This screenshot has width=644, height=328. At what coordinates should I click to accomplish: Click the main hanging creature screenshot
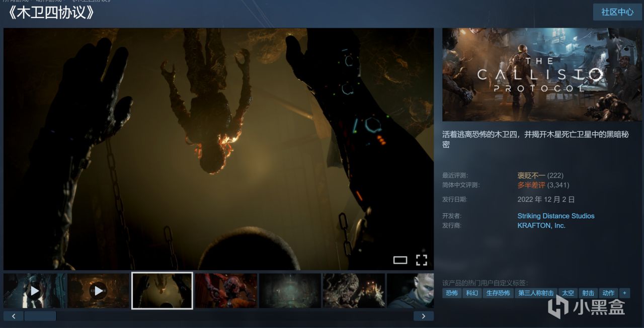pyautogui.click(x=218, y=149)
